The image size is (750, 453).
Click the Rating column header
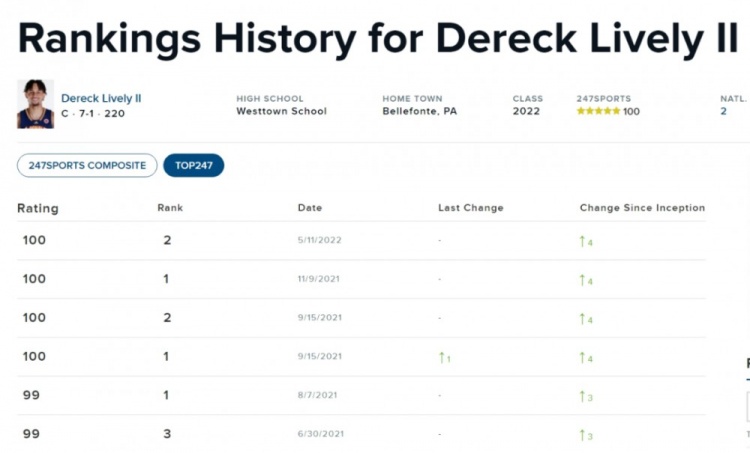[38, 208]
